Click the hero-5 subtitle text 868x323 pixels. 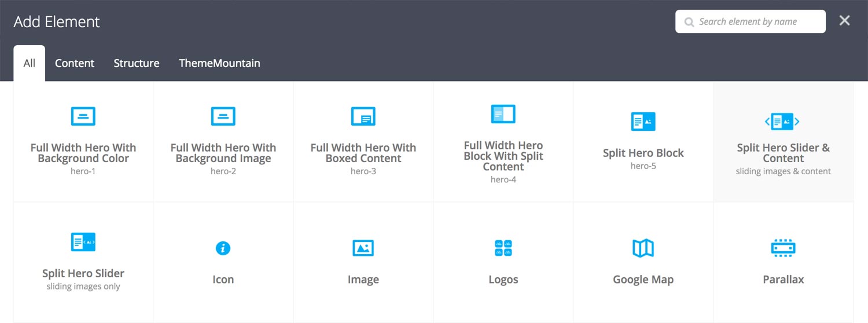(643, 166)
